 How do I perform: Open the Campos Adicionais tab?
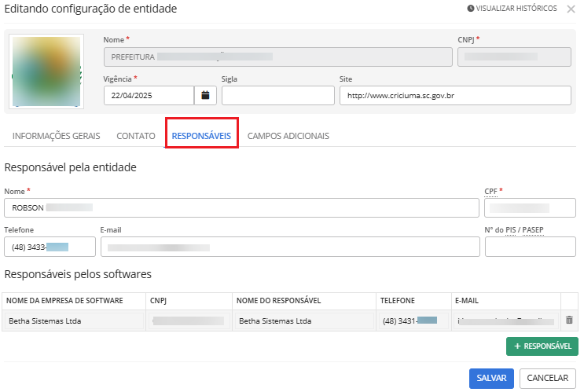point(288,136)
